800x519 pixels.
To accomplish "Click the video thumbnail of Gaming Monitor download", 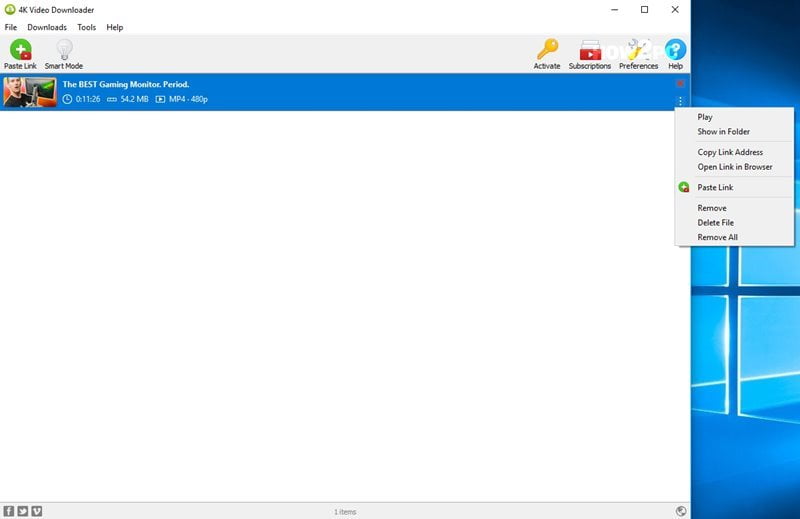I will coord(29,92).
